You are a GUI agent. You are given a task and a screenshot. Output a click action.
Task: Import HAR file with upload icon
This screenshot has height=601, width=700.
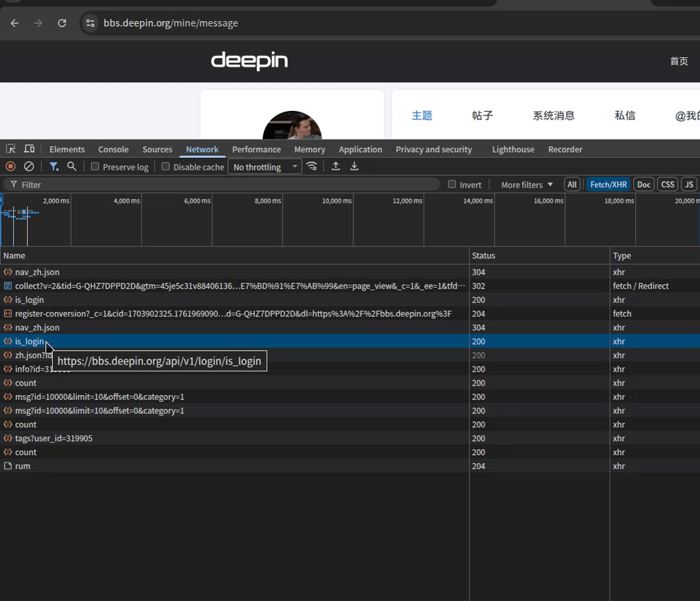(335, 166)
